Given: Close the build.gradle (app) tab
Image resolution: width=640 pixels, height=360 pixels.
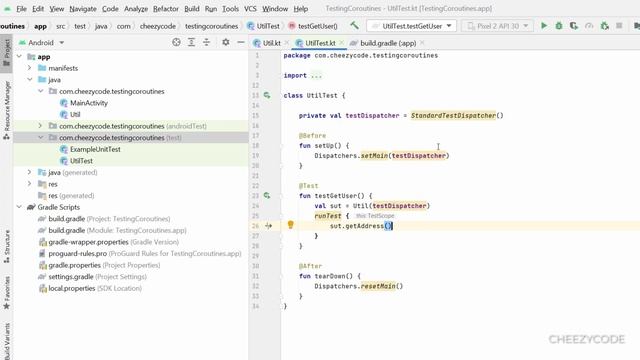Looking at the screenshot, I should (422, 43).
